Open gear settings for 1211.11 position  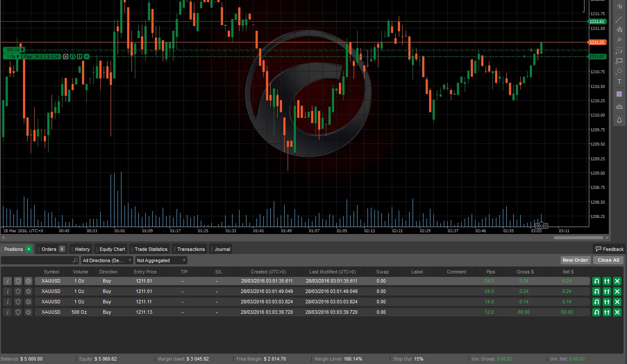click(x=28, y=302)
